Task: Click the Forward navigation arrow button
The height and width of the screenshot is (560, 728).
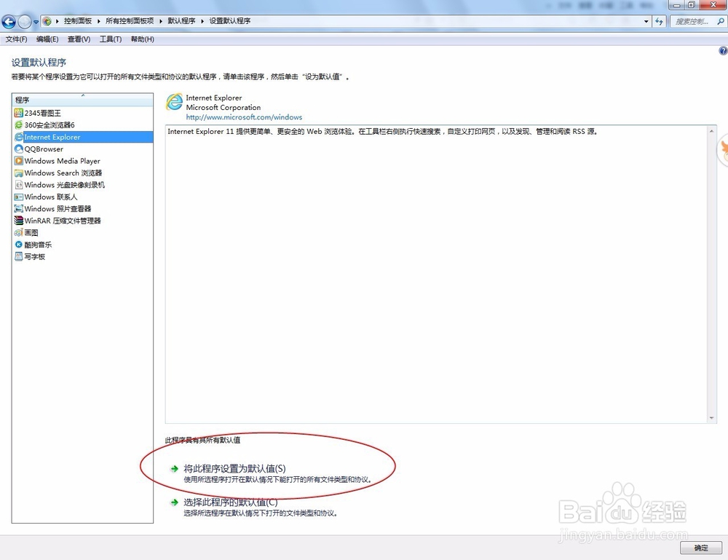Action: [x=25, y=21]
